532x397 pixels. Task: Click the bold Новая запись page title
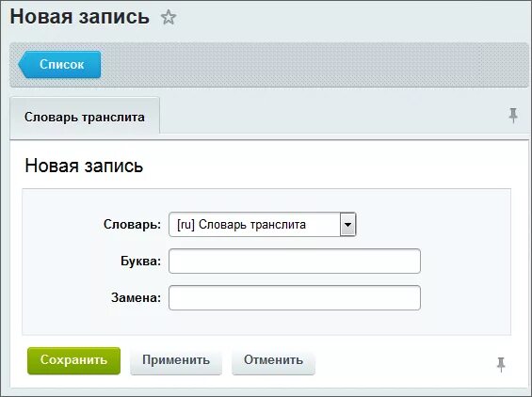coord(80,17)
